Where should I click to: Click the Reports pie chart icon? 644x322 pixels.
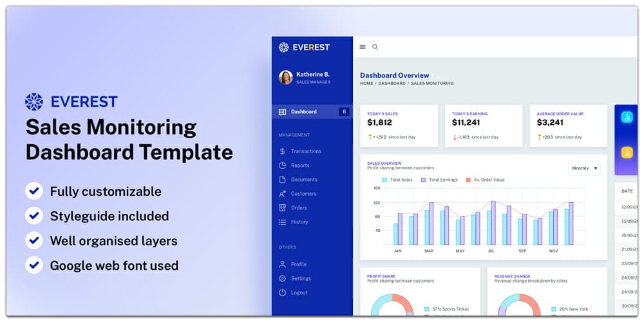[282, 166]
